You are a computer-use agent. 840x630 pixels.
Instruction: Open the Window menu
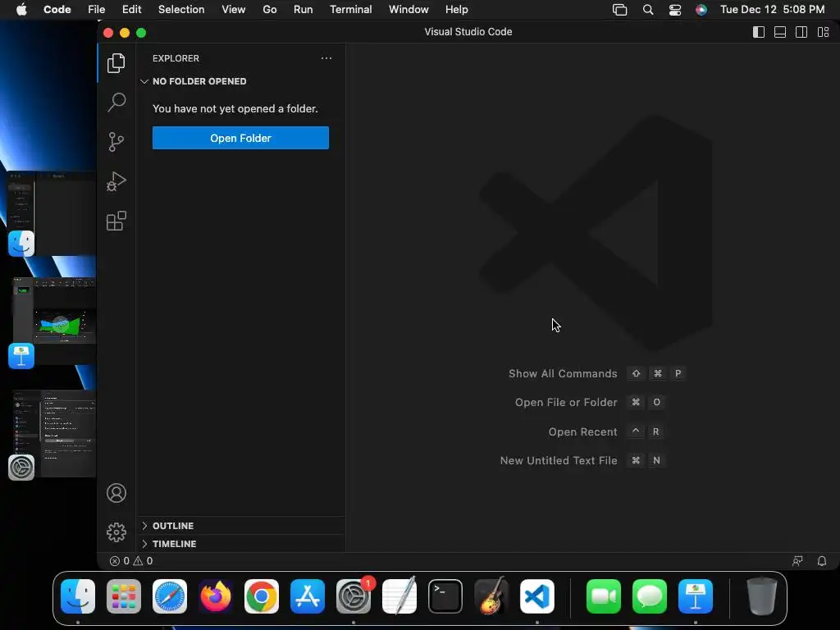[x=409, y=10]
